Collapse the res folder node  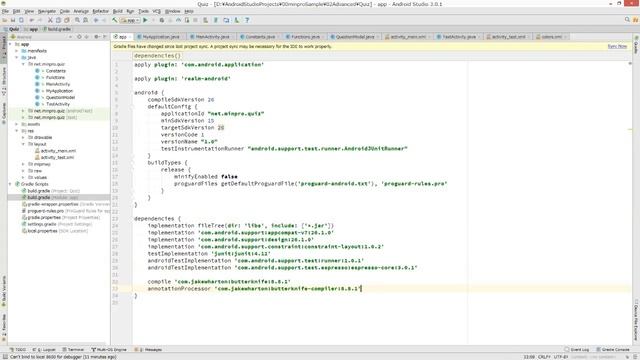point(17,131)
